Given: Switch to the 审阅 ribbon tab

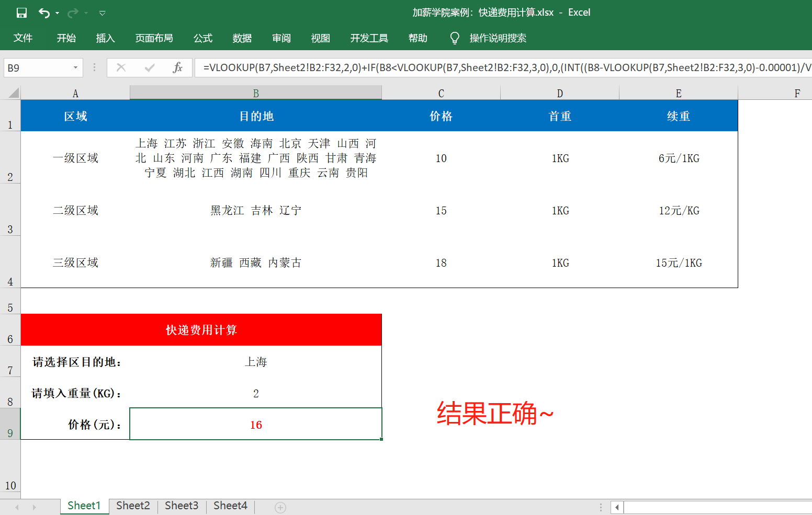Looking at the screenshot, I should coord(281,38).
